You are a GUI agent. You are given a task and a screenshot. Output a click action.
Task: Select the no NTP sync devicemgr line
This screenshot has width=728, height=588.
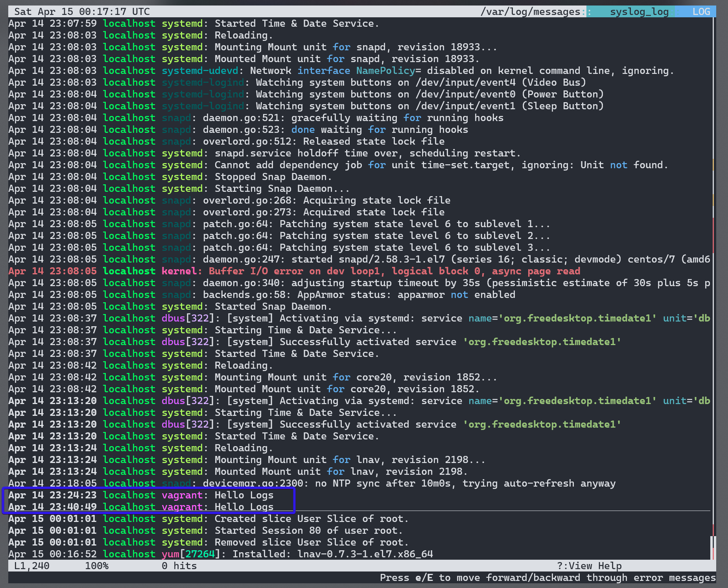point(312,483)
